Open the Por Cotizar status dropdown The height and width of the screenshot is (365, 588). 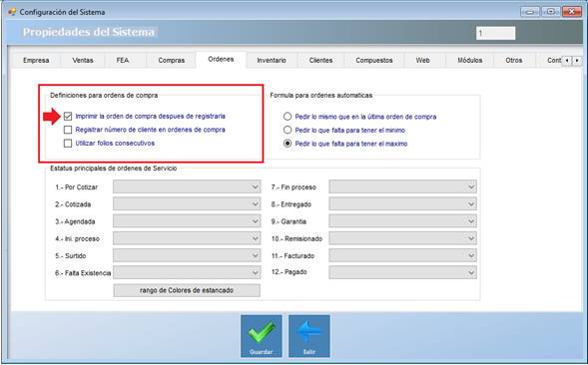click(x=187, y=186)
